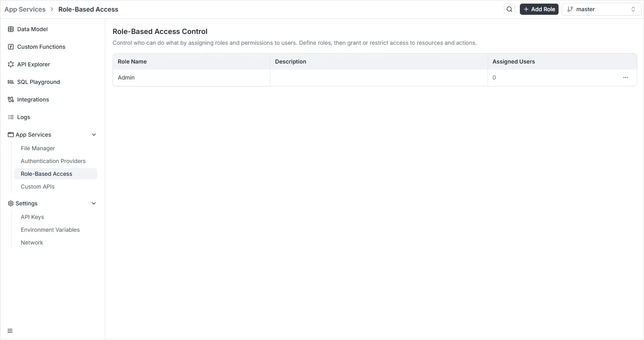
Task: Collapse the App Services section chevron
Action: [x=94, y=135]
